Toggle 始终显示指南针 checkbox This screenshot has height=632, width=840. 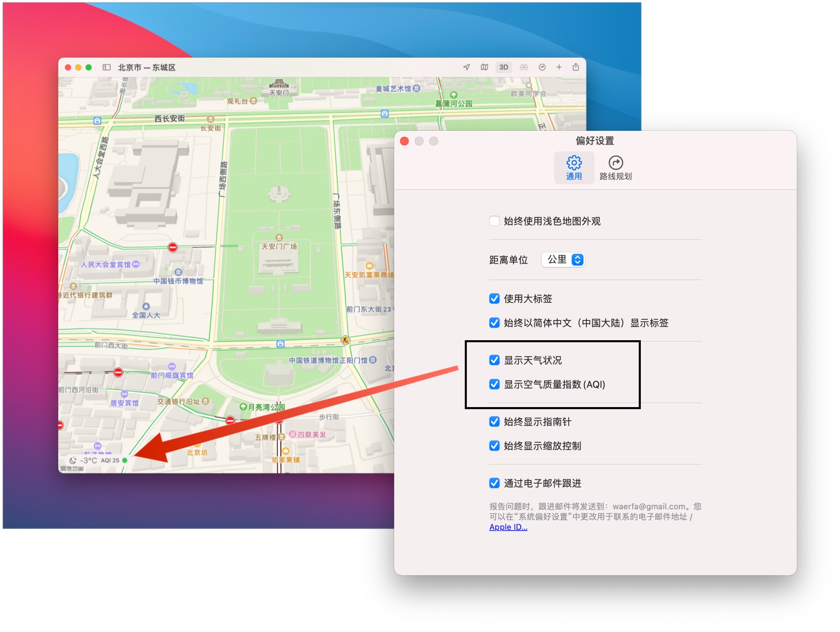pyautogui.click(x=494, y=422)
